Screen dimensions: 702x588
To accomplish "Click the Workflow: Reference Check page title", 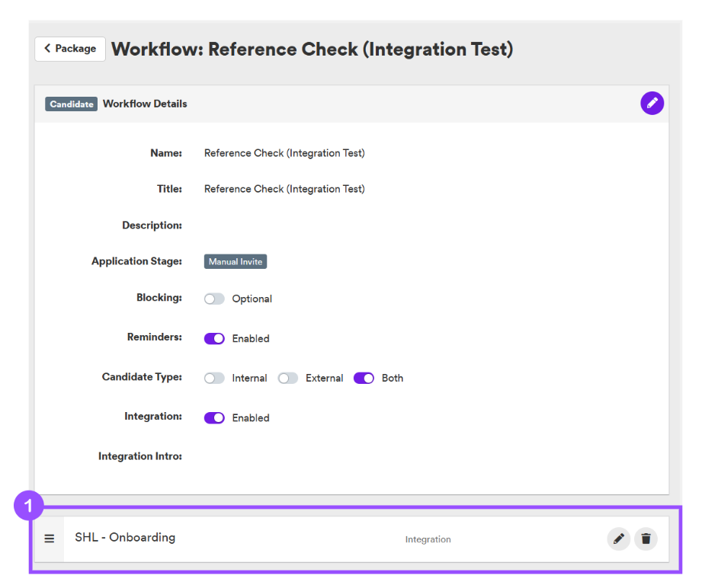I will pyautogui.click(x=312, y=50).
